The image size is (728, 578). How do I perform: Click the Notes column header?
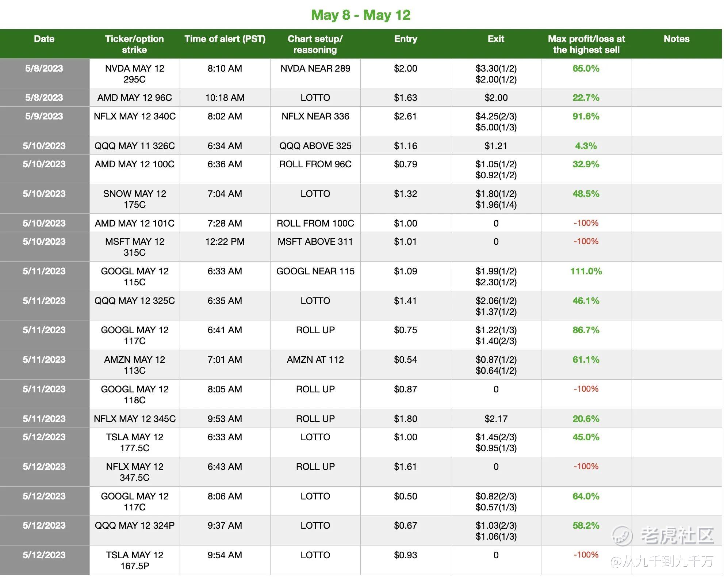[677, 39]
